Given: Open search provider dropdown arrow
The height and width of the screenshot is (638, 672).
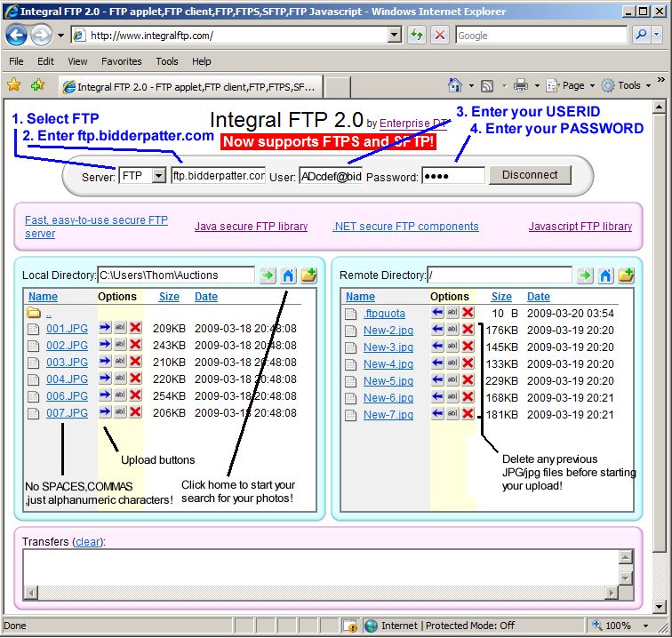Looking at the screenshot, I should tap(657, 36).
